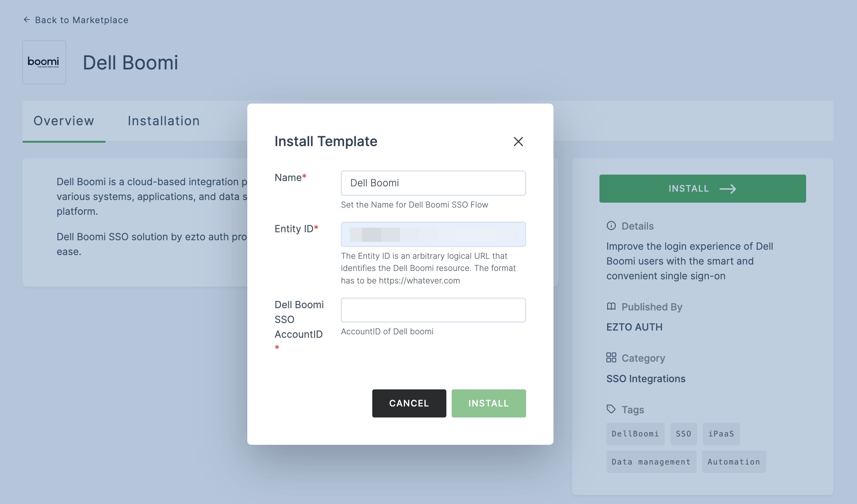Focus the Entity ID field

(x=433, y=234)
